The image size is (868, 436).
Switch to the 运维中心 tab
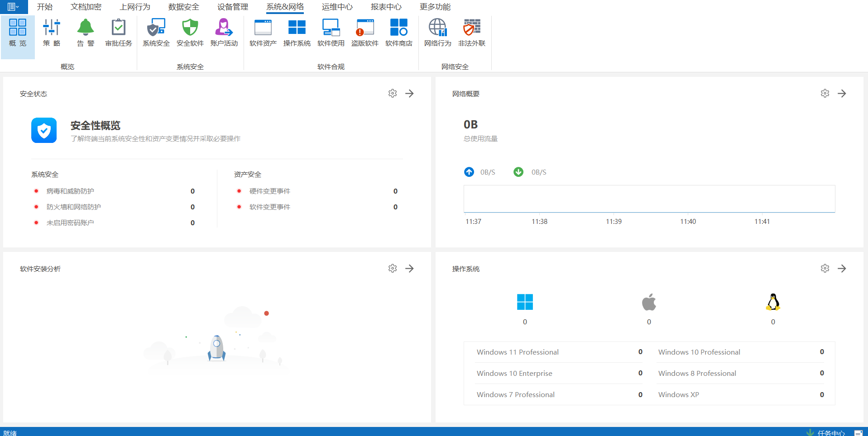tap(337, 7)
